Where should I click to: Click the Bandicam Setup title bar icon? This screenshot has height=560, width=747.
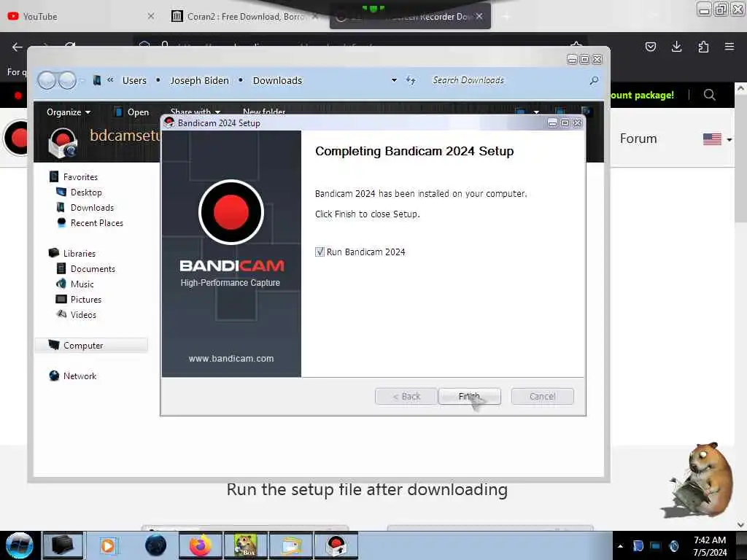169,122
